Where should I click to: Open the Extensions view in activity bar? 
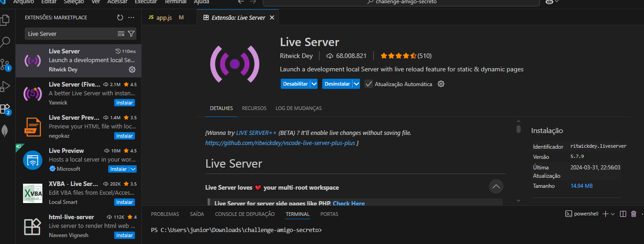click(5, 109)
